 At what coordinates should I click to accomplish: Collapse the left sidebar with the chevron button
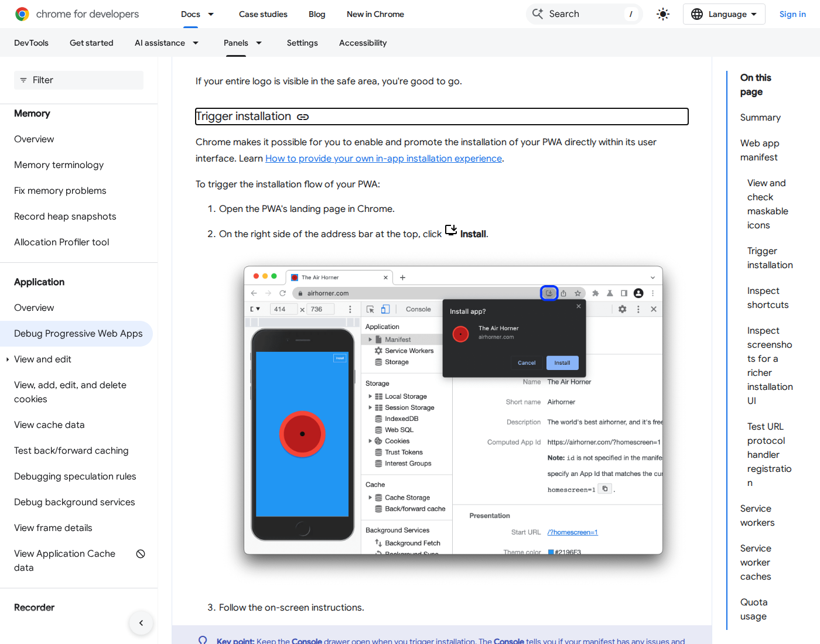point(141,623)
